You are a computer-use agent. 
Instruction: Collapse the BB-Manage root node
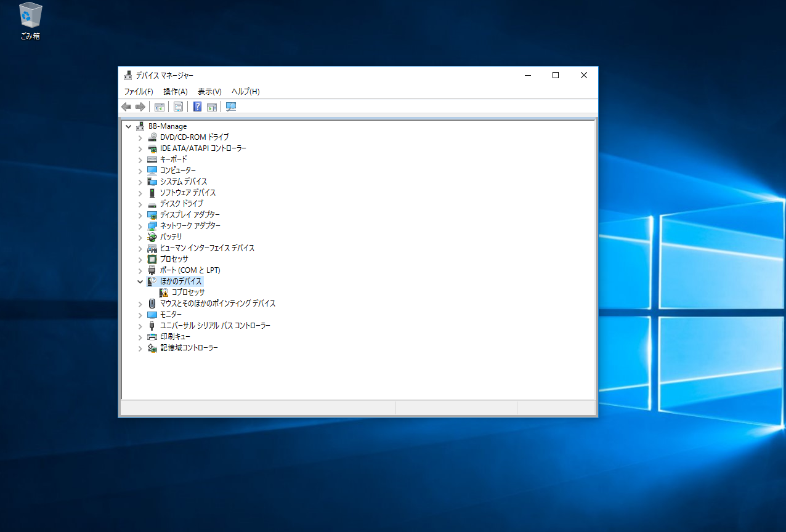[128, 126]
